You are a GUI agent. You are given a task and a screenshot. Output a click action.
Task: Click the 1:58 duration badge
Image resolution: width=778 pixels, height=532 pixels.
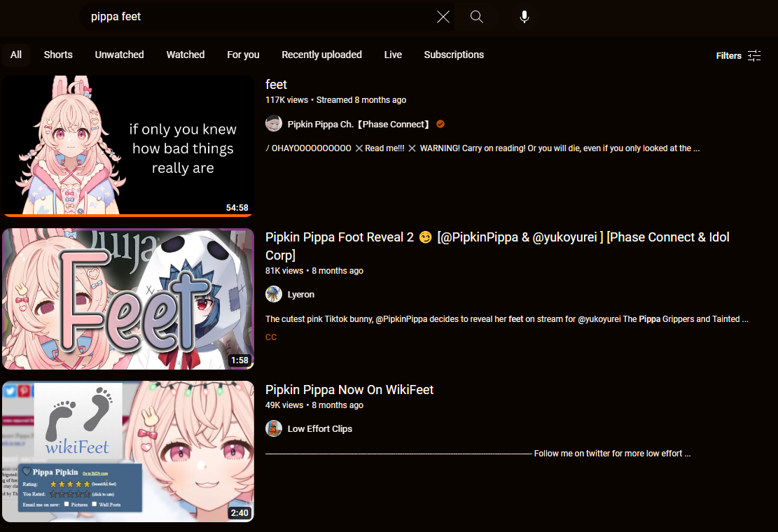coord(239,360)
